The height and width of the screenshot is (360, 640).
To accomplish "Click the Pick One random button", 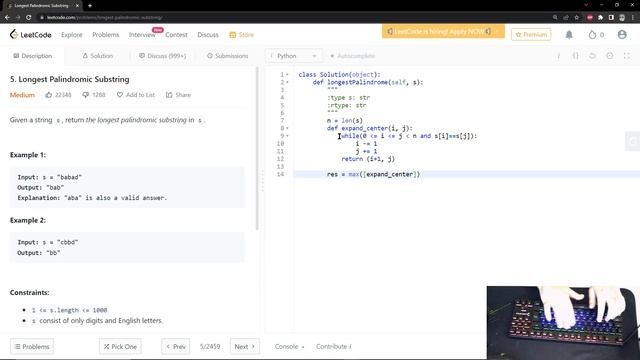I will [x=120, y=347].
